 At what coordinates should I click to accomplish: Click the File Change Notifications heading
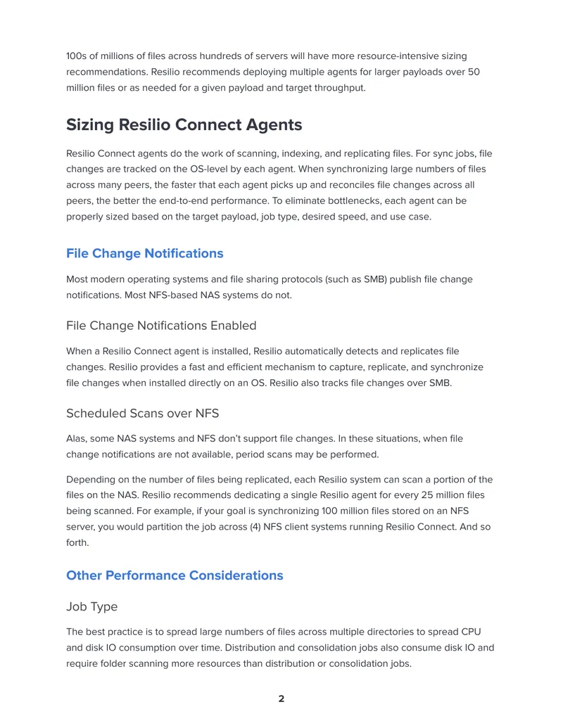pyautogui.click(x=144, y=253)
